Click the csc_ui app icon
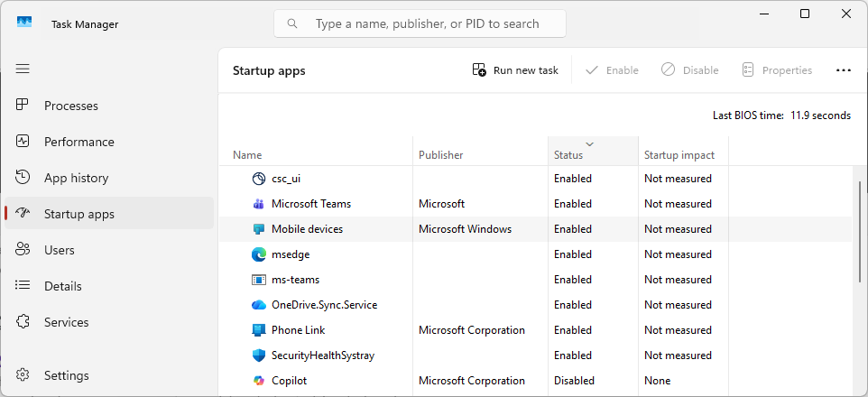The width and height of the screenshot is (868, 397). point(259,179)
